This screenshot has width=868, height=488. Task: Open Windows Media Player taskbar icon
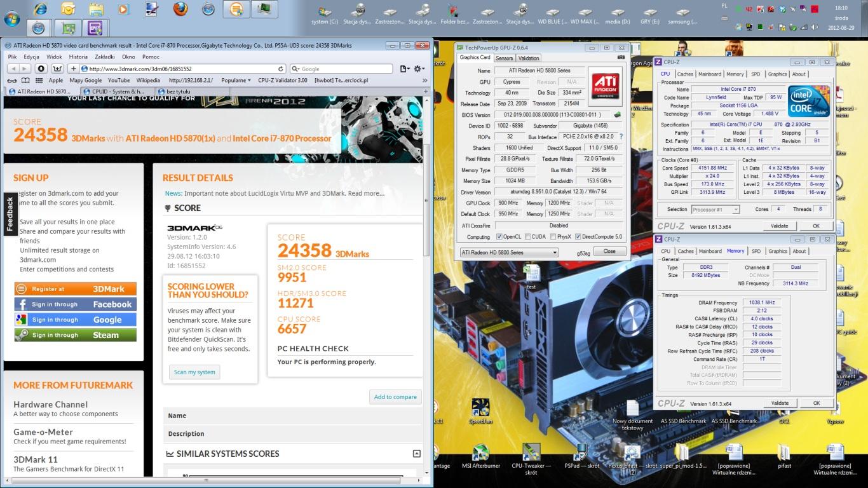(124, 9)
